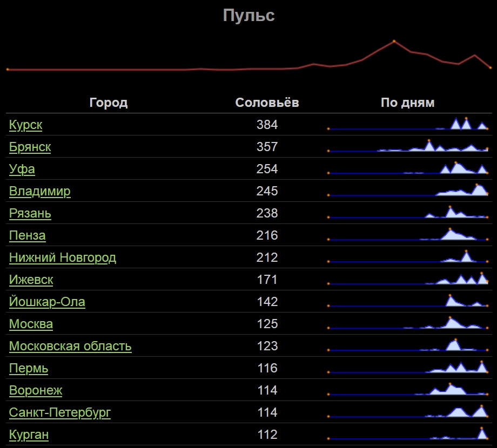
Task: Click the Курск daily sparkline chart
Action: point(408,125)
